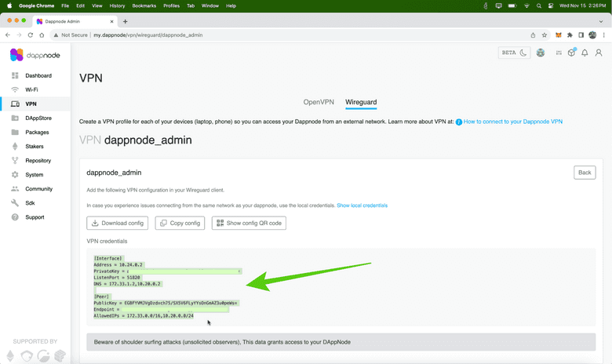Viewport: 612px width, 364px height.
Task: Select the Wireguard tab
Action: [x=361, y=102]
